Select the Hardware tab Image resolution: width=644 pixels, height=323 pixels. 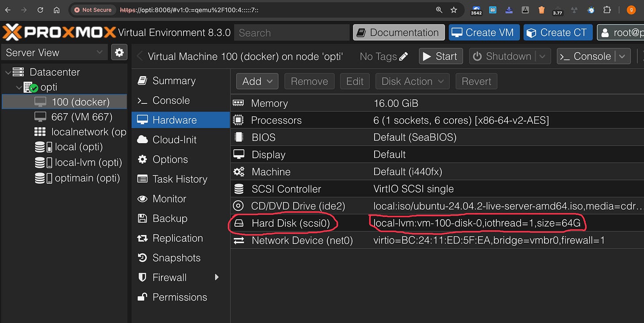click(181, 120)
